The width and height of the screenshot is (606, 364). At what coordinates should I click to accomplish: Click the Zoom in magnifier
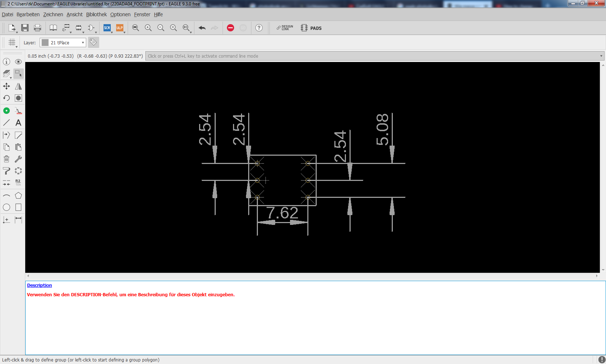click(x=148, y=28)
